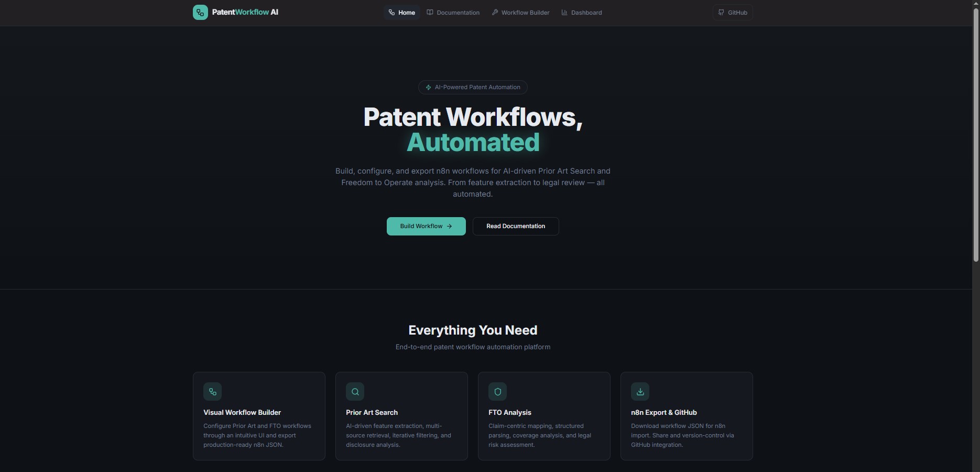
Task: Open the GitHub button in the header
Action: [x=732, y=13]
